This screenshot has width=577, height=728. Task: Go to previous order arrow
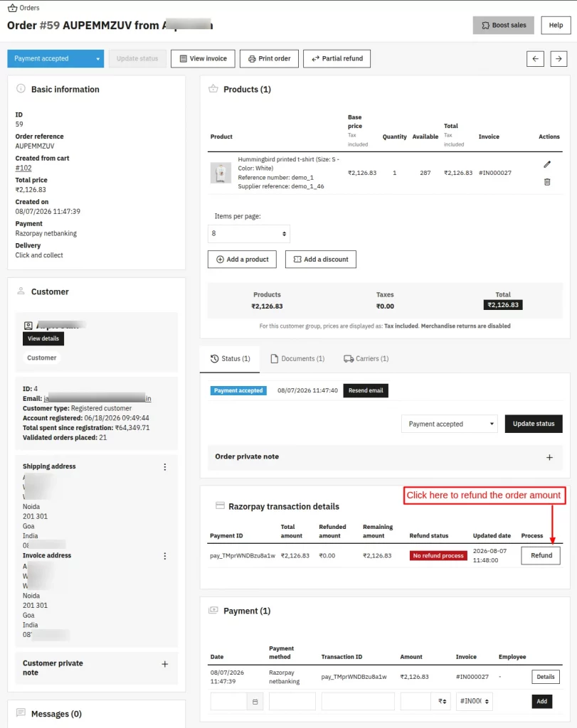coord(535,58)
